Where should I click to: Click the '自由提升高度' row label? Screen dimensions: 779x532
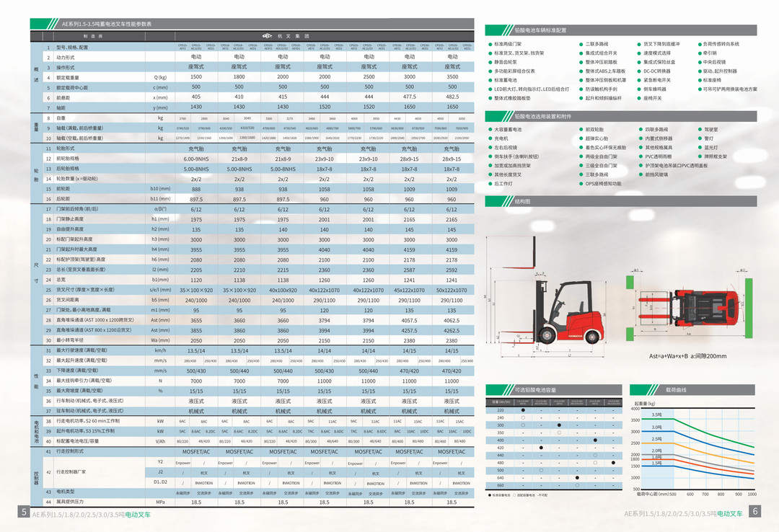pos(69,229)
